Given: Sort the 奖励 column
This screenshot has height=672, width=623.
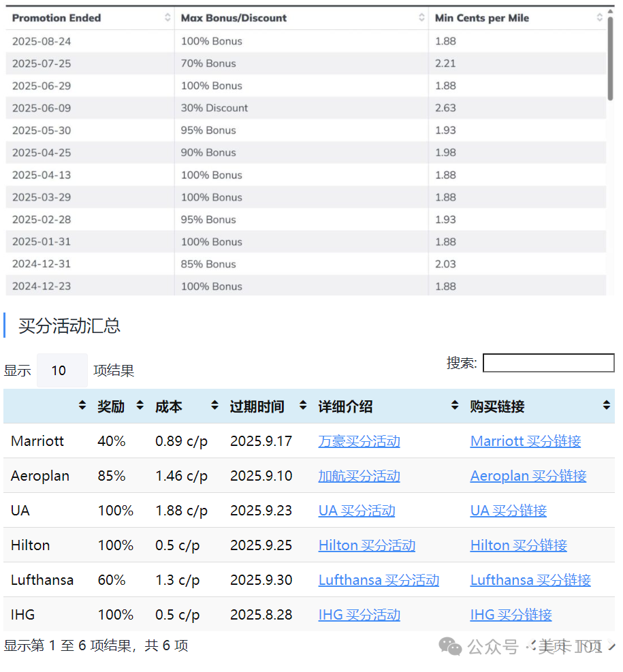Looking at the screenshot, I should 139,406.
